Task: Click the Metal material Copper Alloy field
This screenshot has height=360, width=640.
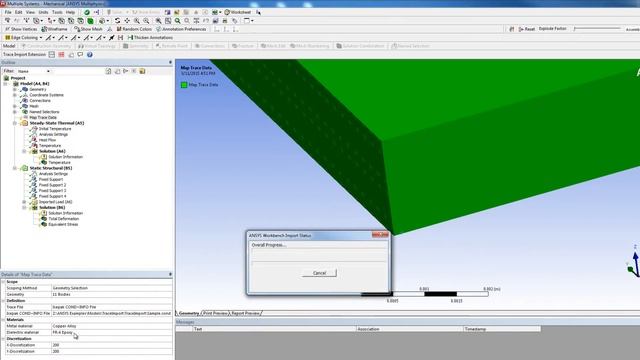Action: (111, 326)
